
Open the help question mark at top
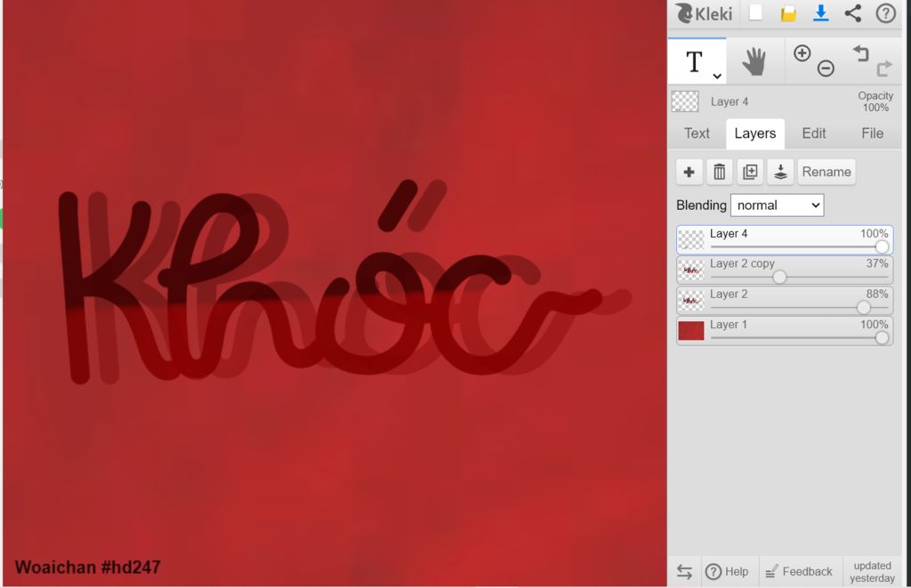(885, 12)
